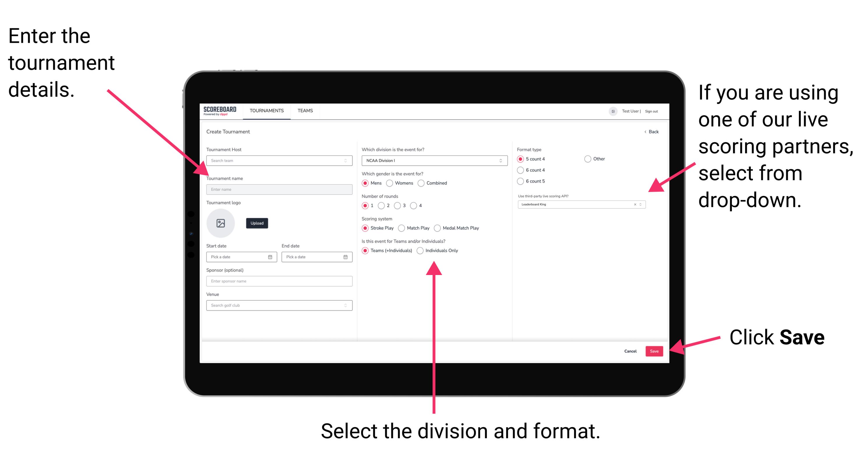Click the Tournament name input field
The height and width of the screenshot is (467, 868).
(x=278, y=189)
